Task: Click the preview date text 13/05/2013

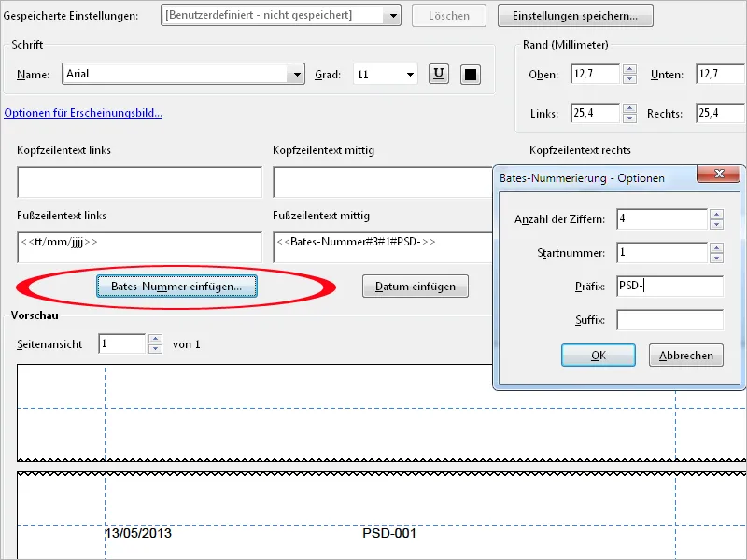Action: [x=138, y=533]
